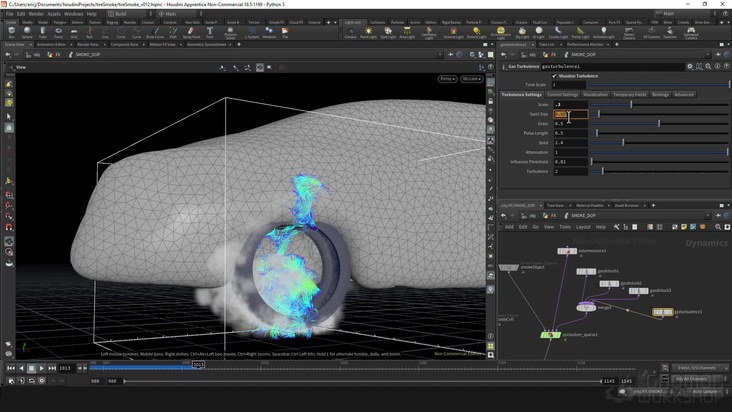Open the parameter pane gear menu
The height and width of the screenshot is (412, 732).
690,67
